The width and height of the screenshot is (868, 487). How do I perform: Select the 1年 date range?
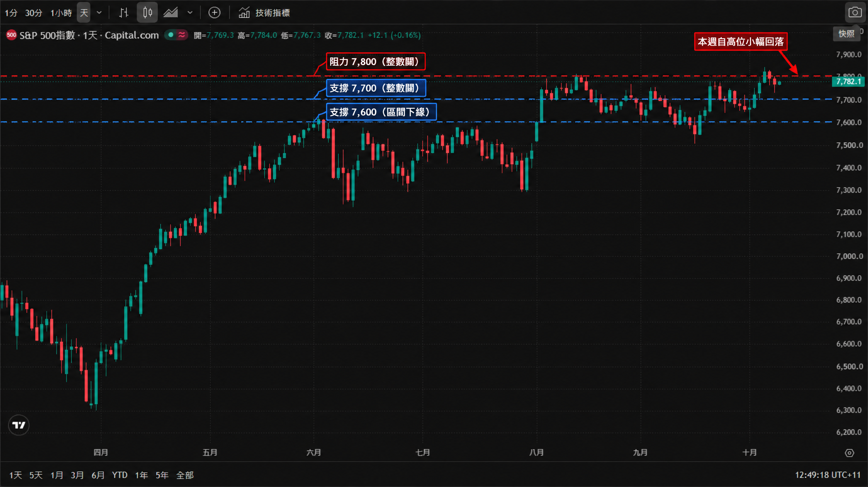(x=141, y=475)
